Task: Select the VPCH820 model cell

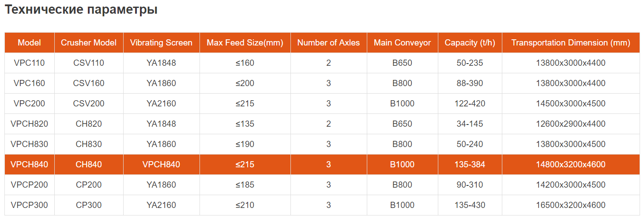Action: click(30, 124)
